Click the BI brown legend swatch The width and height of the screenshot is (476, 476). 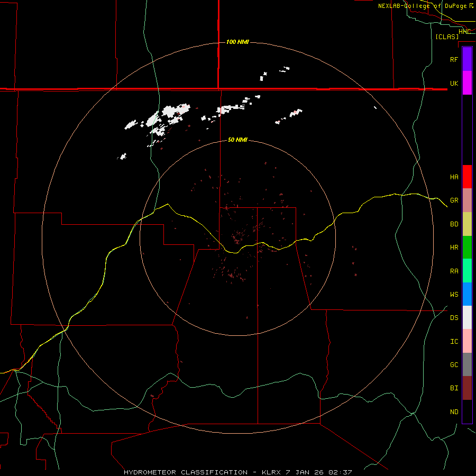pos(467,388)
